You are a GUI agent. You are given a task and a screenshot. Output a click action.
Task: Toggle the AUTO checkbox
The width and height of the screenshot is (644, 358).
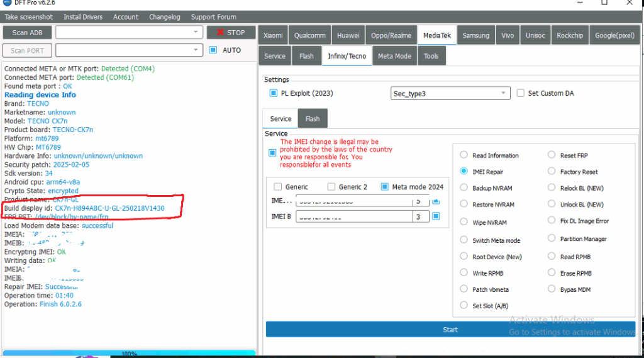(x=213, y=50)
